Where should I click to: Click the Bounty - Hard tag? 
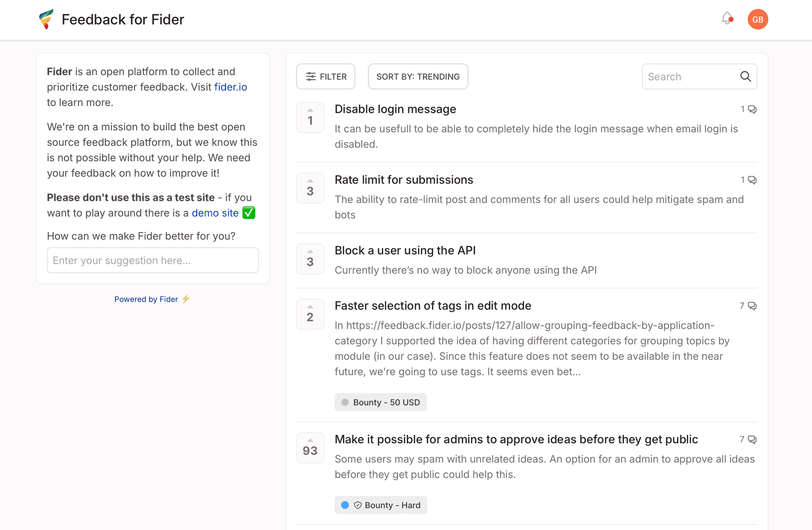click(x=381, y=505)
